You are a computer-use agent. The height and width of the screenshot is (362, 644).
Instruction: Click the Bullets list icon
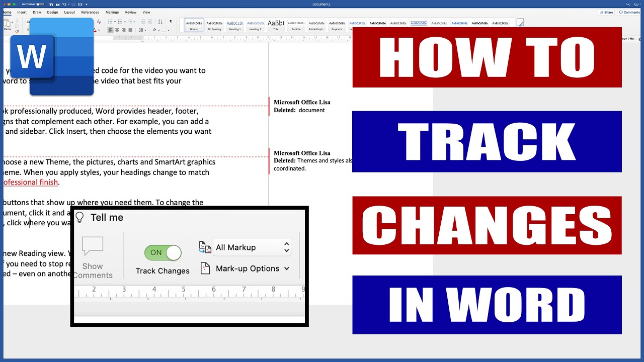(110, 22)
